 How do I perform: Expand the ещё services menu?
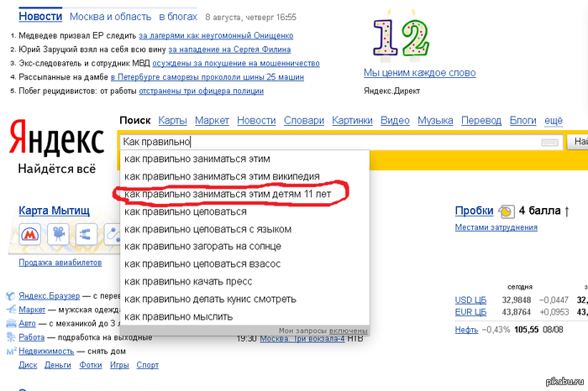click(x=554, y=121)
